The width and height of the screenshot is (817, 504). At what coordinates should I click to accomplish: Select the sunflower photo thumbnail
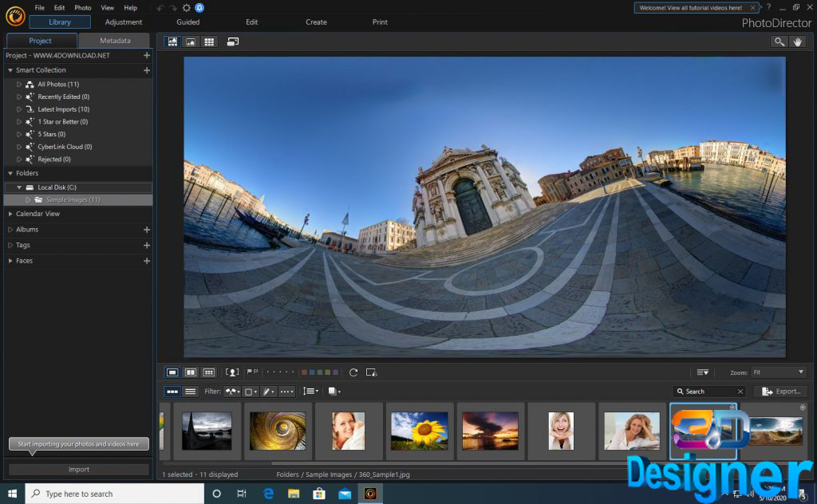click(x=419, y=431)
